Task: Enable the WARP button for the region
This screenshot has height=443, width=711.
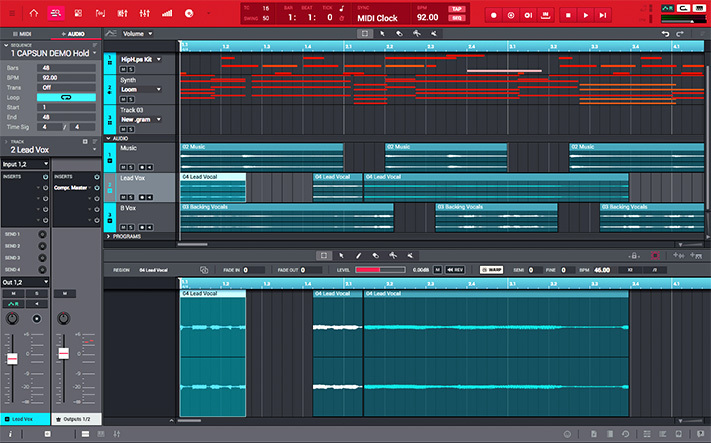Action: click(491, 269)
